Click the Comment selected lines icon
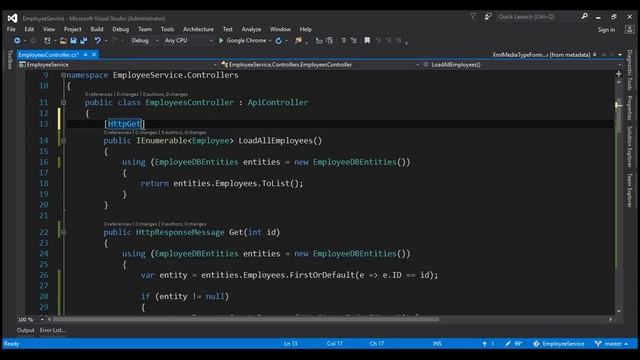The height and width of the screenshot is (360, 640). pos(343,41)
